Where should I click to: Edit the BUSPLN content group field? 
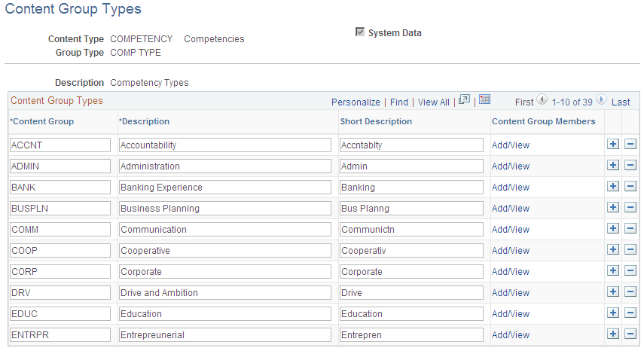coord(60,208)
